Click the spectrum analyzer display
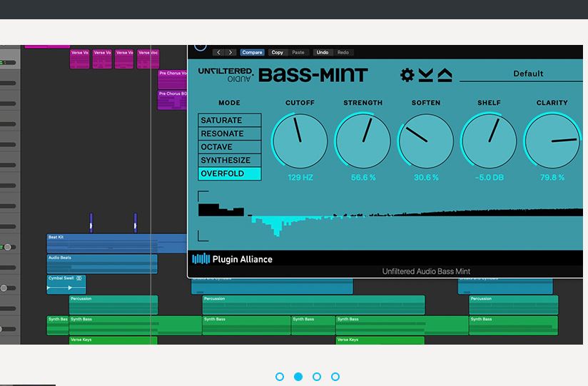Screen dimensions: 588x386 [x=390, y=216]
